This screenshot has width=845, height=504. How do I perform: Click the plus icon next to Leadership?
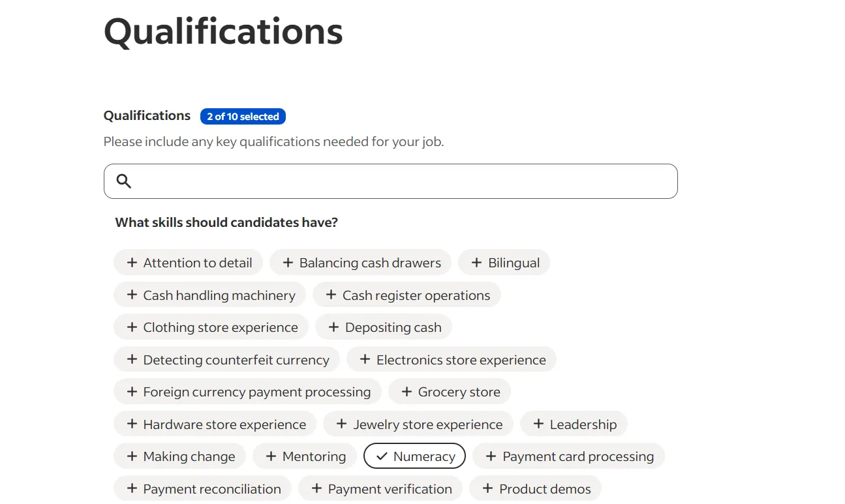538,424
